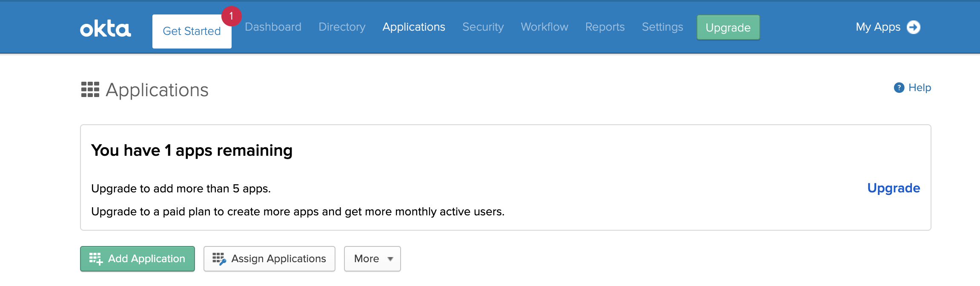Screen dimensions: 980x286
Task: Click the grid-key icon in Assign Applications
Action: click(x=219, y=259)
